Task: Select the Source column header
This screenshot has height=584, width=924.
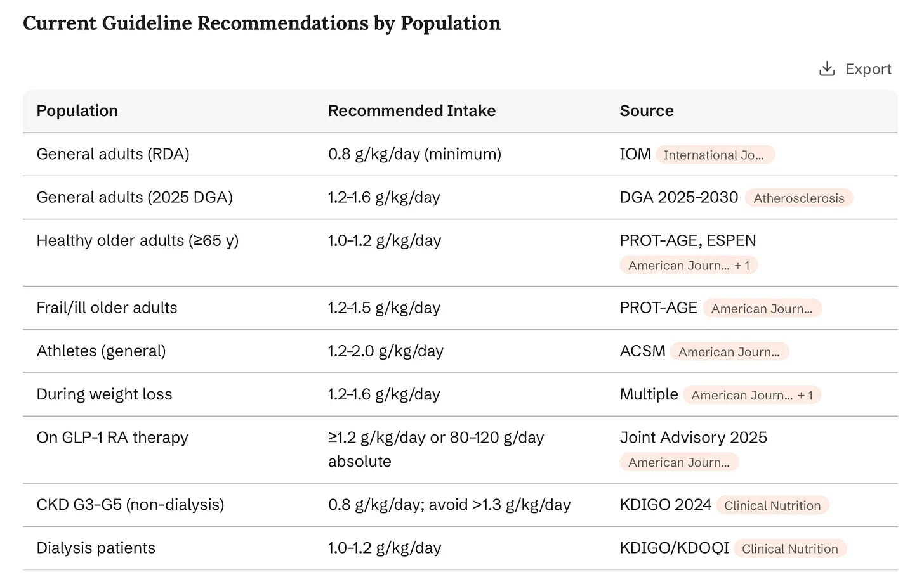Action: pyautogui.click(x=647, y=110)
